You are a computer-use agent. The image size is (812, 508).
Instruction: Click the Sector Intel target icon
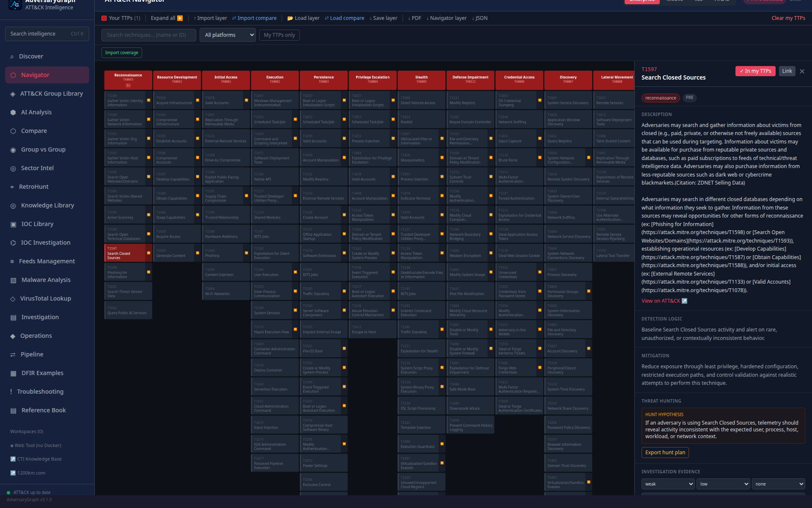click(13, 168)
